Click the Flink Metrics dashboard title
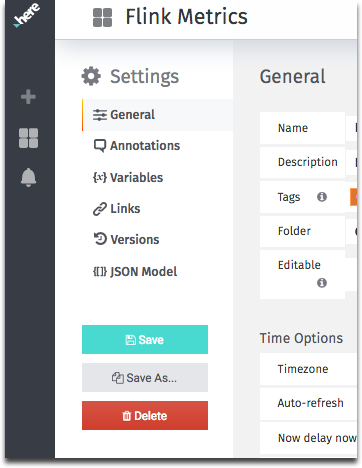The width and height of the screenshot is (362, 468). [x=187, y=17]
